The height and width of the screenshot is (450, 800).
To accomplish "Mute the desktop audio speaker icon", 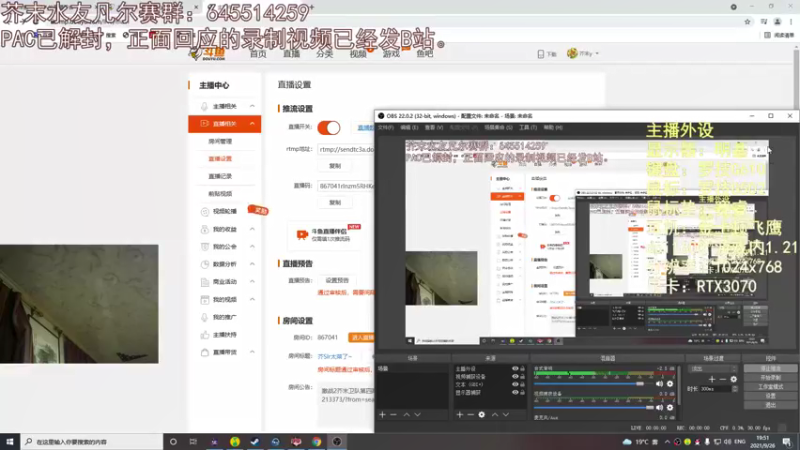I will pos(659,384).
